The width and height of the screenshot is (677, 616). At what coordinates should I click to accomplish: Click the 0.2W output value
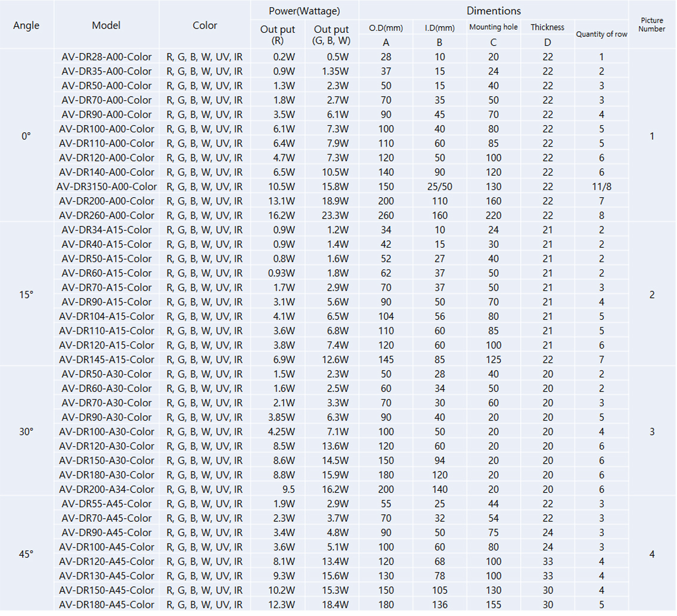[x=284, y=57]
